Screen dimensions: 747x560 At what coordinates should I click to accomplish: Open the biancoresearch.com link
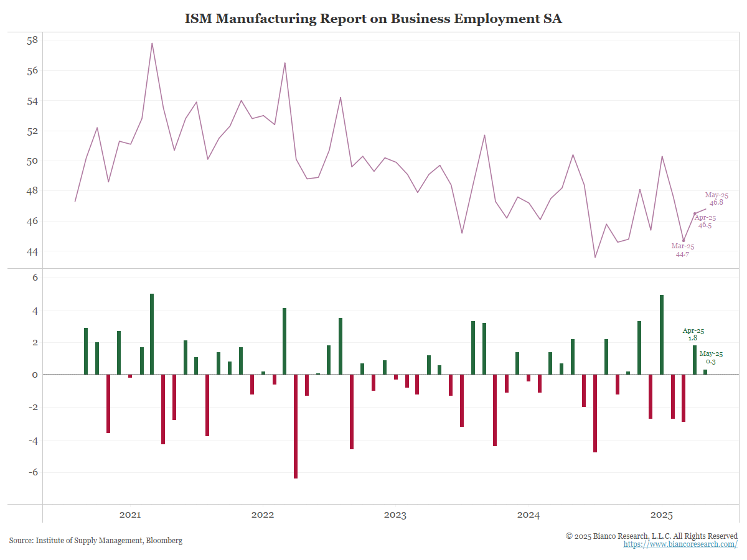[x=680, y=544]
